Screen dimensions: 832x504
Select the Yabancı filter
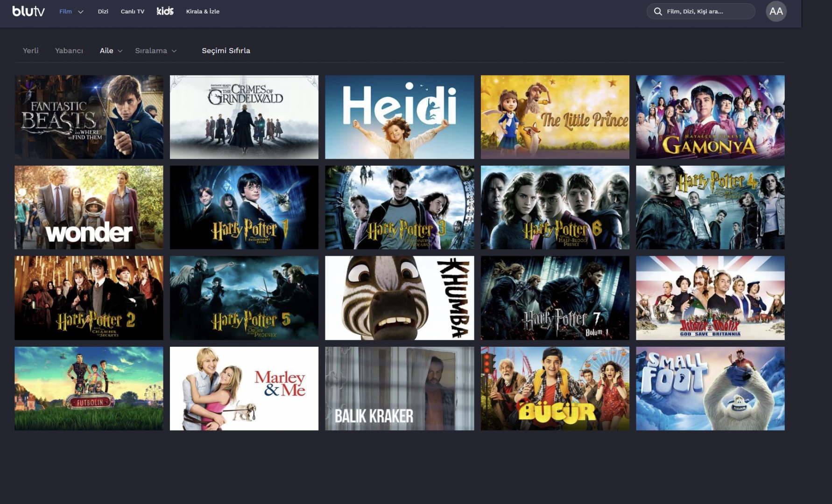(69, 50)
